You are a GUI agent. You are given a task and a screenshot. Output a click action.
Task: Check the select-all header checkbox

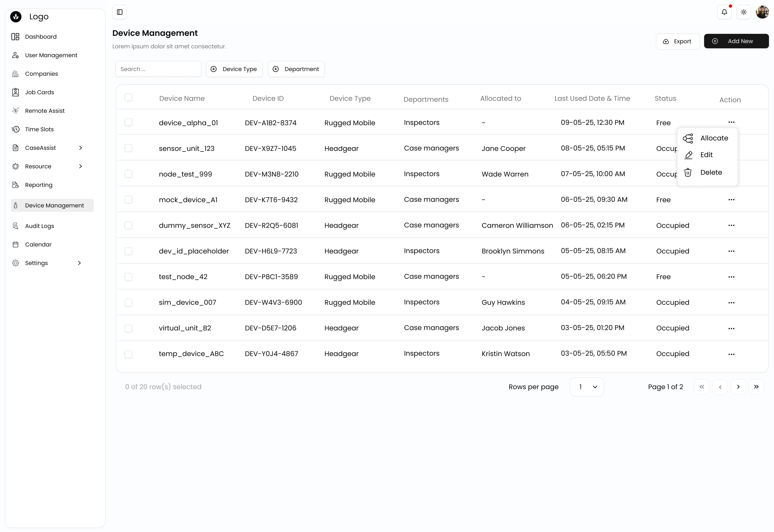pyautogui.click(x=128, y=97)
